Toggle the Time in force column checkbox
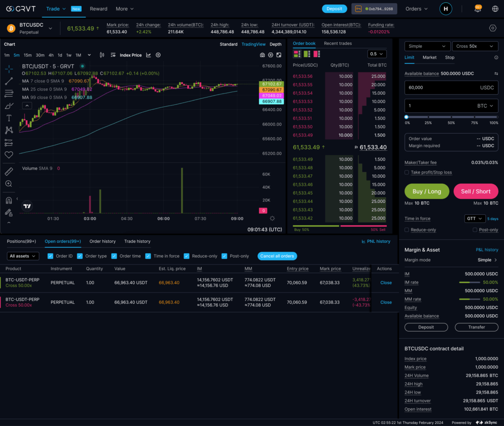The width and height of the screenshot is (504, 426). (x=148, y=256)
